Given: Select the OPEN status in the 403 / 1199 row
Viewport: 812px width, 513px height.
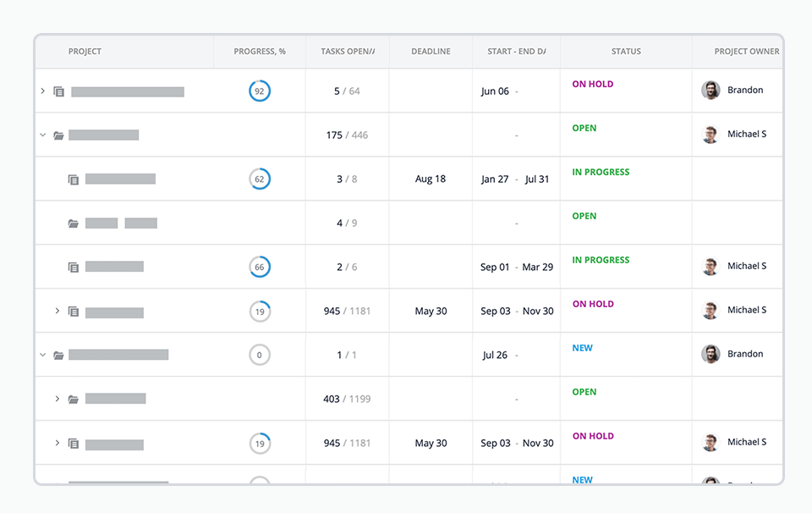Looking at the screenshot, I should pyautogui.click(x=584, y=392).
